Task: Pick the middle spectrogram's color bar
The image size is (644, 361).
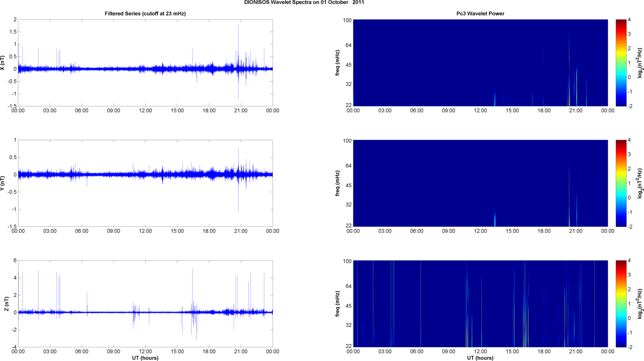Action: click(x=621, y=183)
